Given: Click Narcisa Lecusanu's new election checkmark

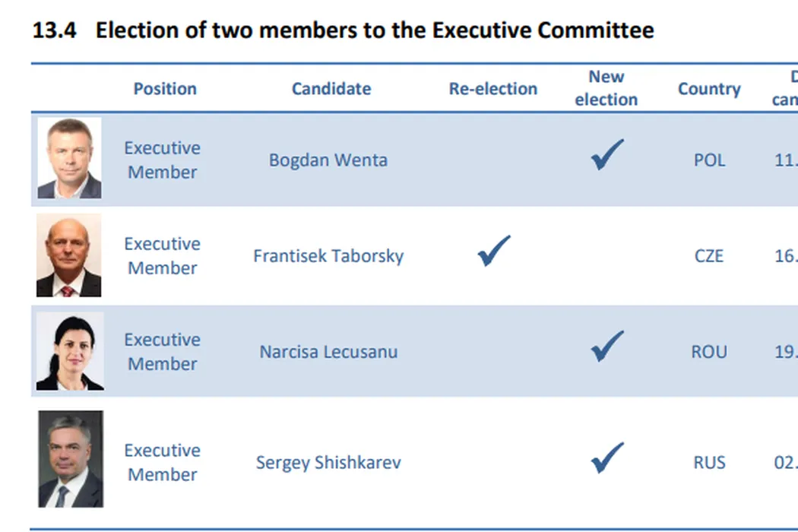Looking at the screenshot, I should pos(606,346).
